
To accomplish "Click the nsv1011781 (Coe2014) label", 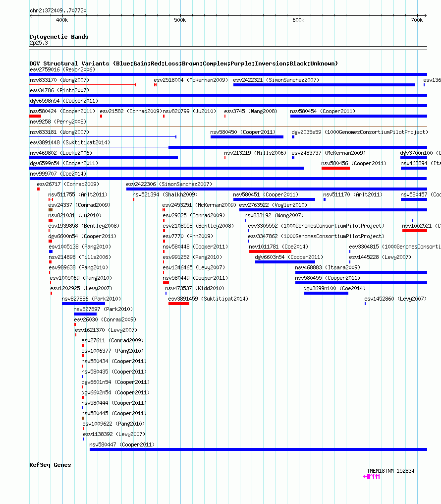I will [278, 247].
